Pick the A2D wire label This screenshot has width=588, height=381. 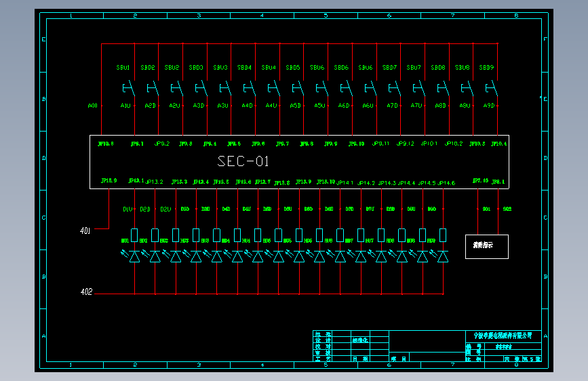pyautogui.click(x=150, y=106)
